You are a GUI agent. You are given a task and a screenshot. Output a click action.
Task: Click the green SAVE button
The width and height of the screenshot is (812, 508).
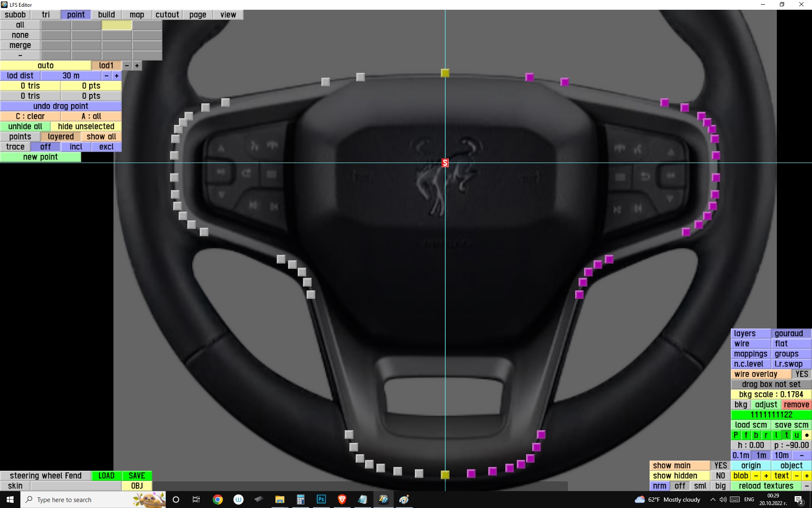click(137, 476)
